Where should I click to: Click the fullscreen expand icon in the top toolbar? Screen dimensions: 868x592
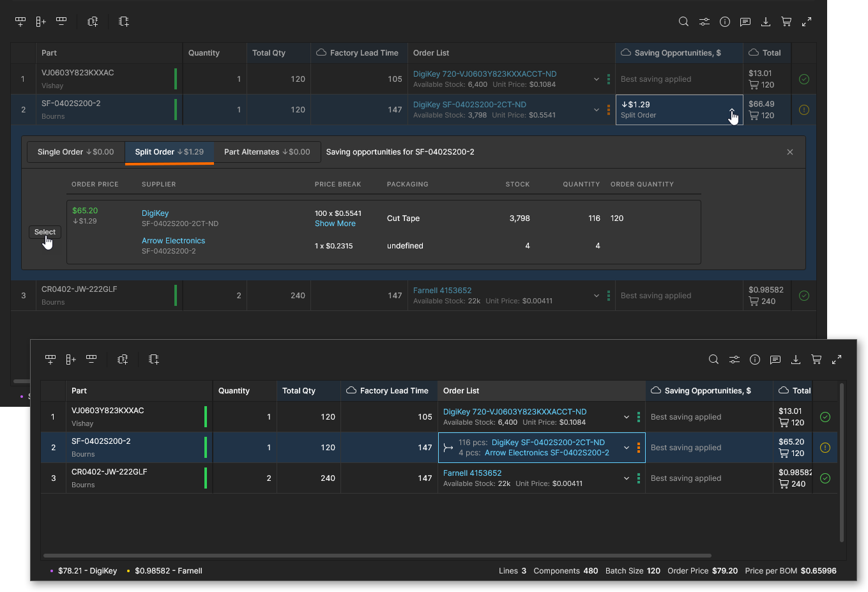tap(807, 22)
